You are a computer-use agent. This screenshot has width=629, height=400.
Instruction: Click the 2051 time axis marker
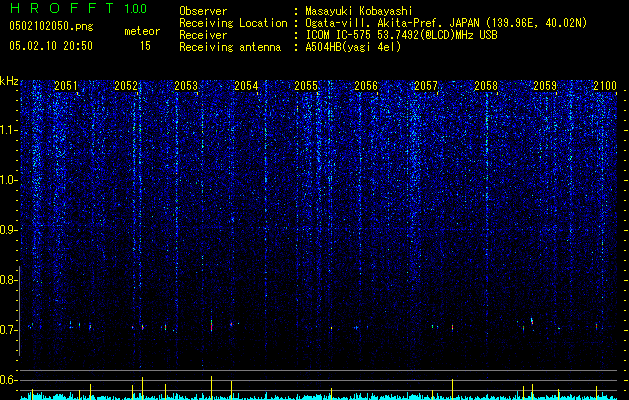tap(66, 86)
